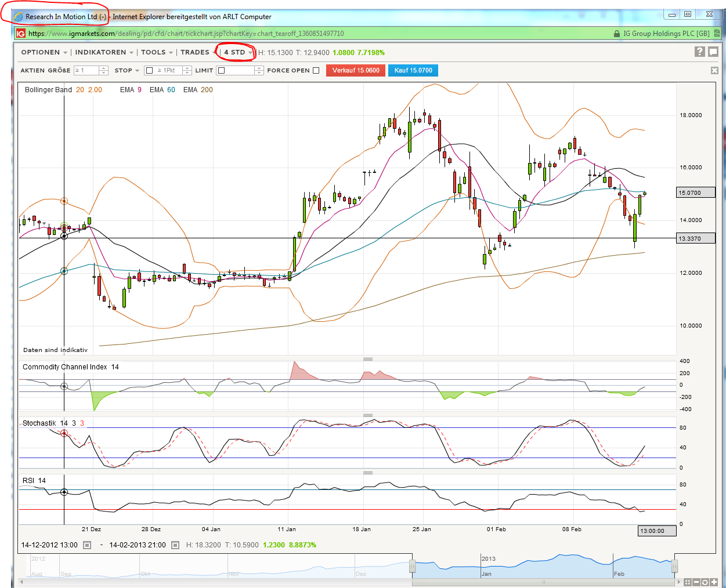
Task: Click divider grip above Stochastik panel
Action: [368, 415]
